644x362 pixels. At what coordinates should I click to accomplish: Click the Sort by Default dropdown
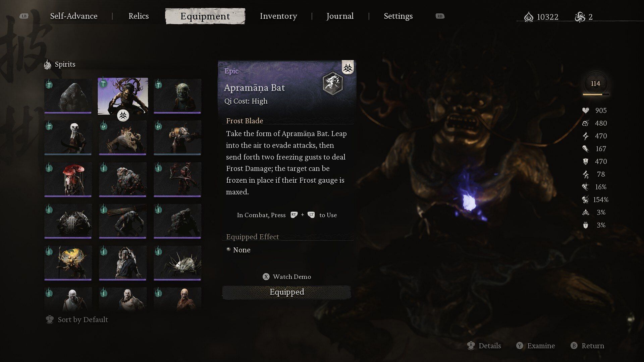coord(82,319)
